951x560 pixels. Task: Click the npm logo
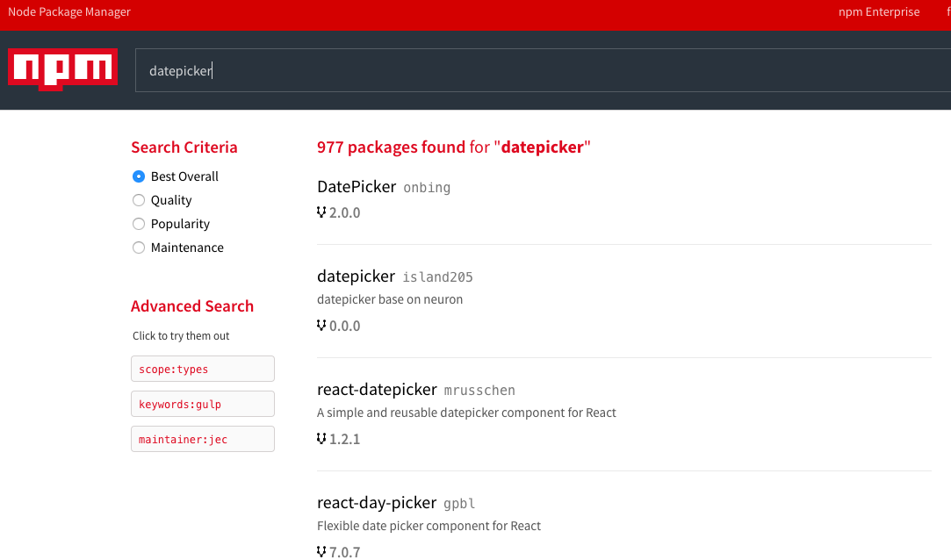pos(62,69)
